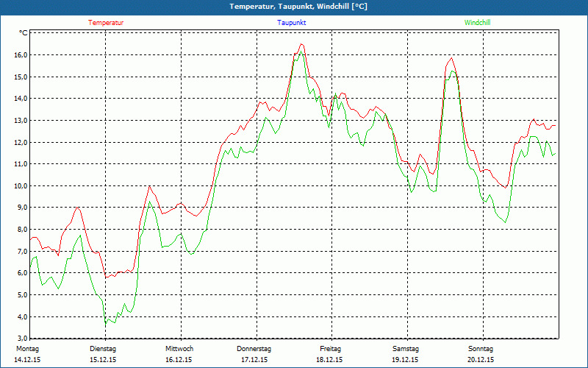The width and height of the screenshot is (588, 368).
Task: Click the red temperature peak above 16 on Donnerstag
Action: point(301,44)
